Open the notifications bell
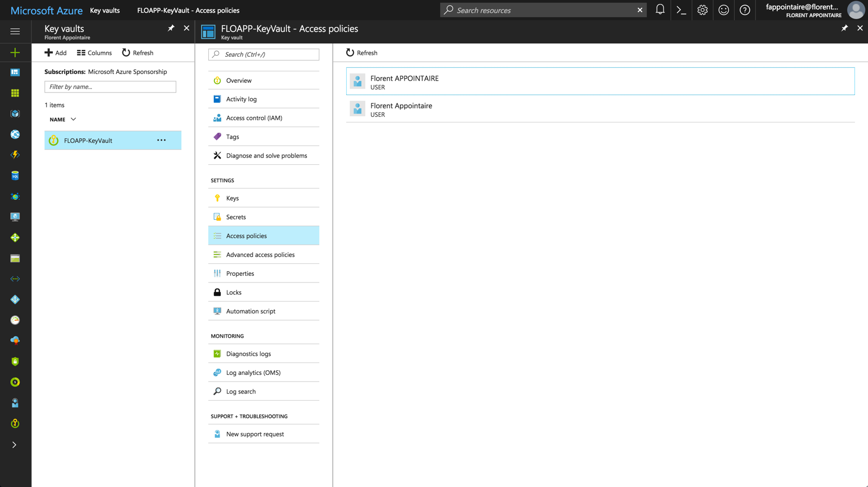Screen dimensions: 868x487 pyautogui.click(x=660, y=10)
